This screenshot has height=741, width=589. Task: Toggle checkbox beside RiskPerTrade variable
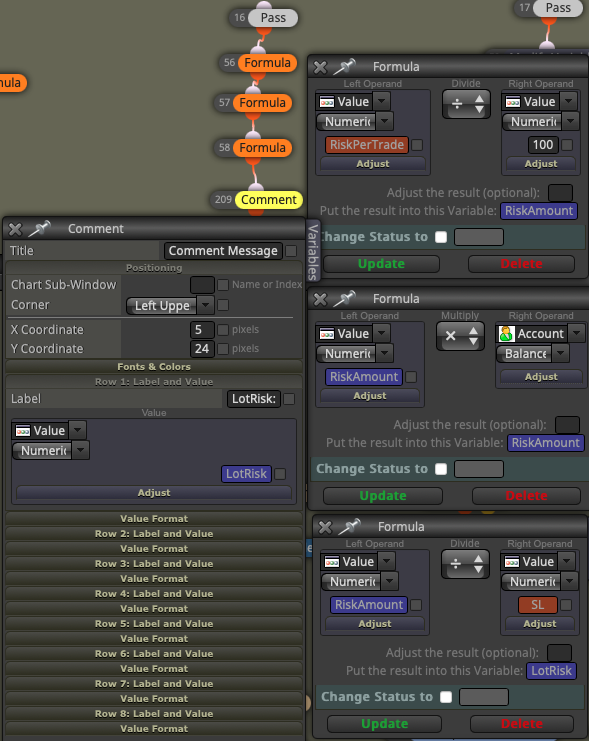pyautogui.click(x=417, y=145)
